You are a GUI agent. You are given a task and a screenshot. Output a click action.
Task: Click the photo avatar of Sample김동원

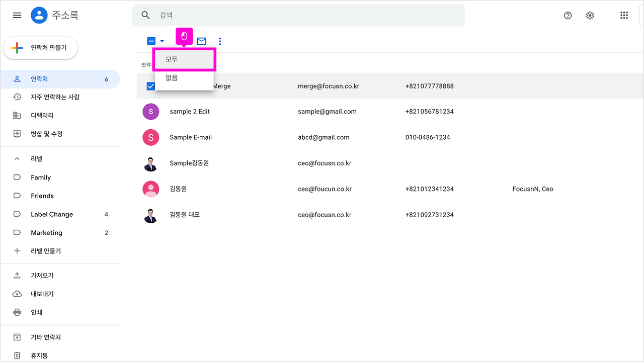(151, 163)
